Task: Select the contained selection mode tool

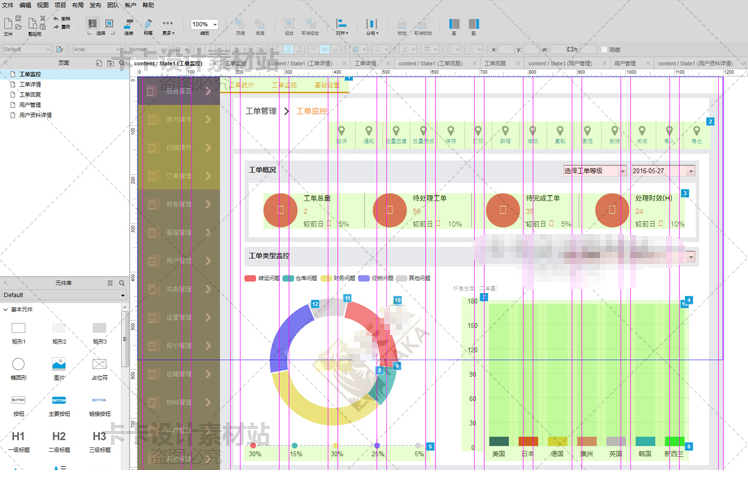Action: click(x=109, y=23)
